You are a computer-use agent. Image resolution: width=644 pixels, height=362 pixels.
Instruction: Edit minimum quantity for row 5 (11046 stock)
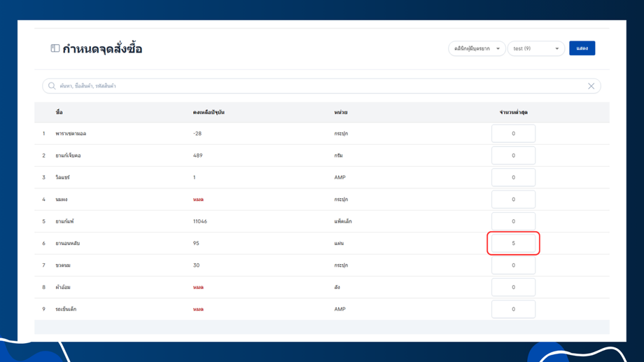coord(513,221)
